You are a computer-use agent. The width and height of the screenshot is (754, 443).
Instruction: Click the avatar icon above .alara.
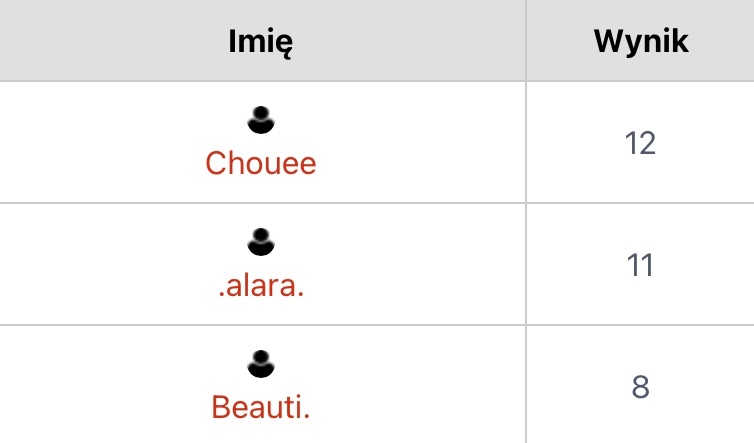coord(261,243)
